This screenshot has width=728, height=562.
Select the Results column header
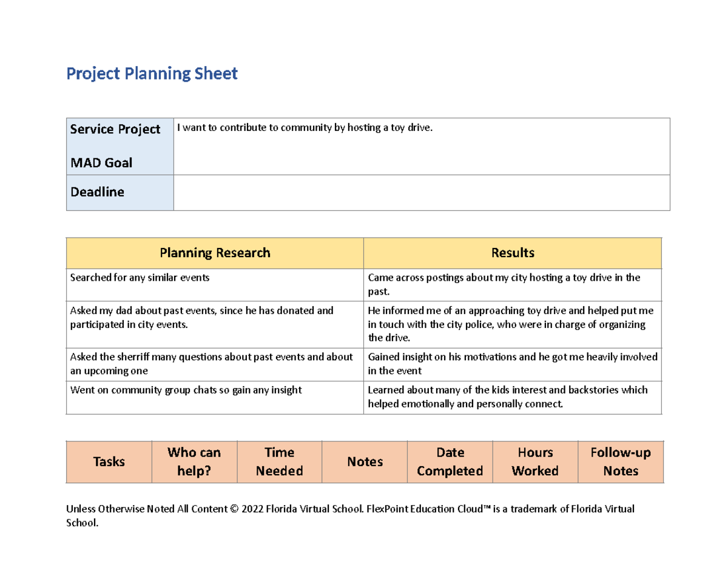(x=513, y=253)
